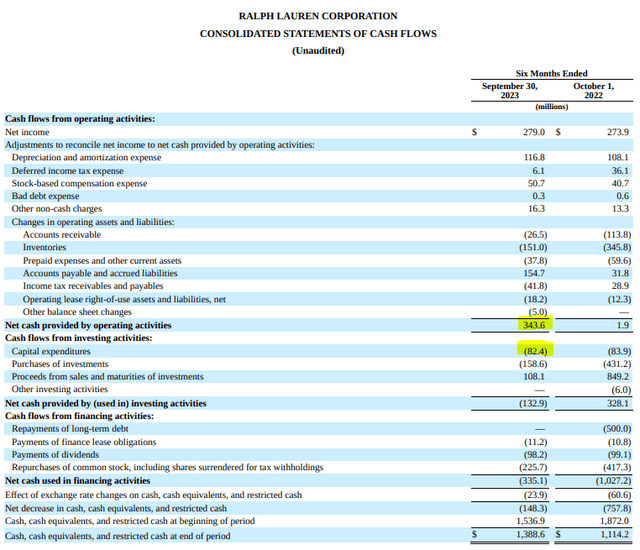Click the Net income value 273.9
This screenshot has width=640, height=550.
point(618,132)
